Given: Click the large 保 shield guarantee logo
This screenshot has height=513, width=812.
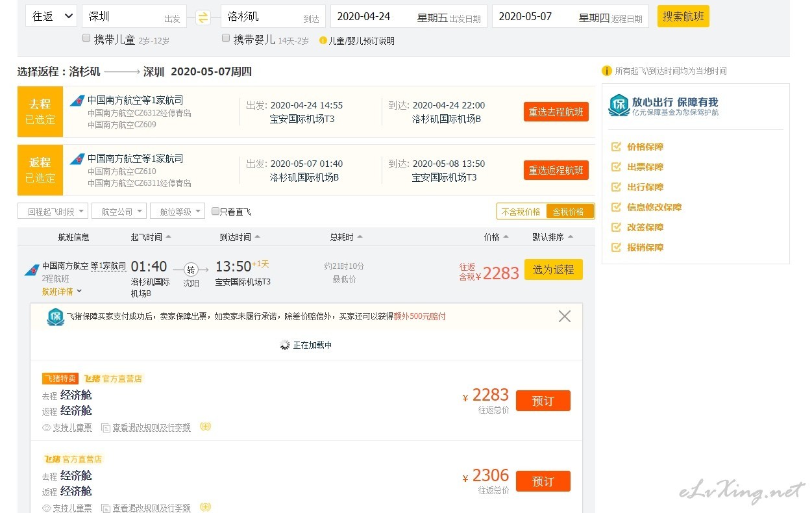Looking at the screenshot, I should pos(619,105).
